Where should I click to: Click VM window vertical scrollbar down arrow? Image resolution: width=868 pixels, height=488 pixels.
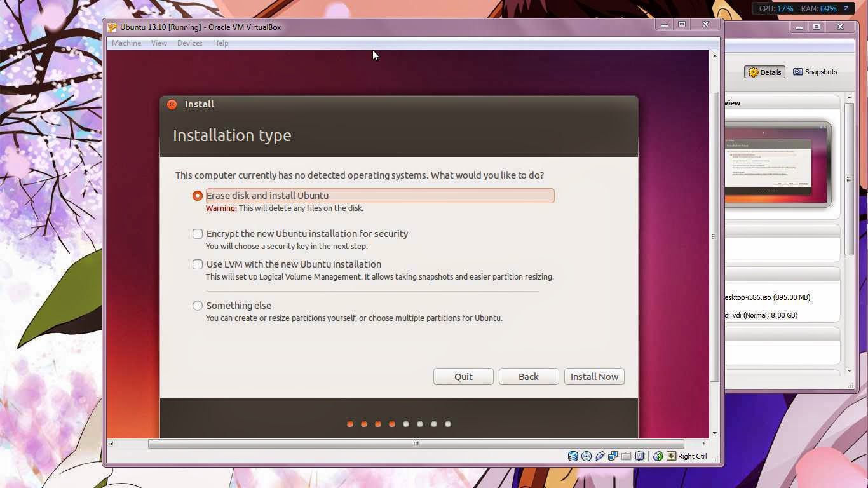click(x=714, y=433)
